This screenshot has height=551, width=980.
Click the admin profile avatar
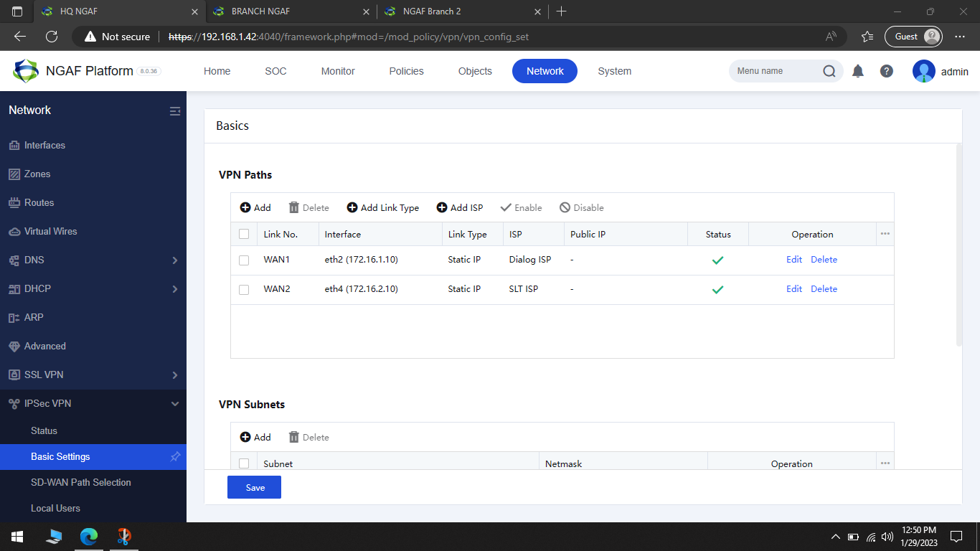click(924, 70)
